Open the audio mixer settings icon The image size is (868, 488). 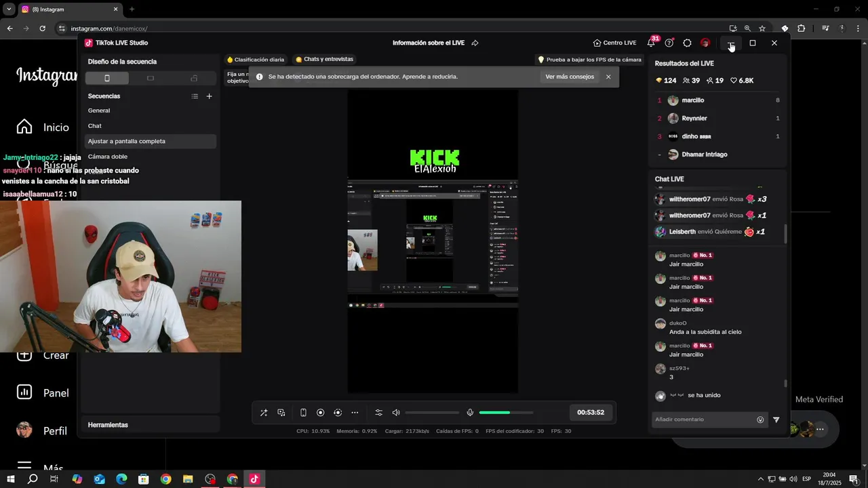[379, 413]
